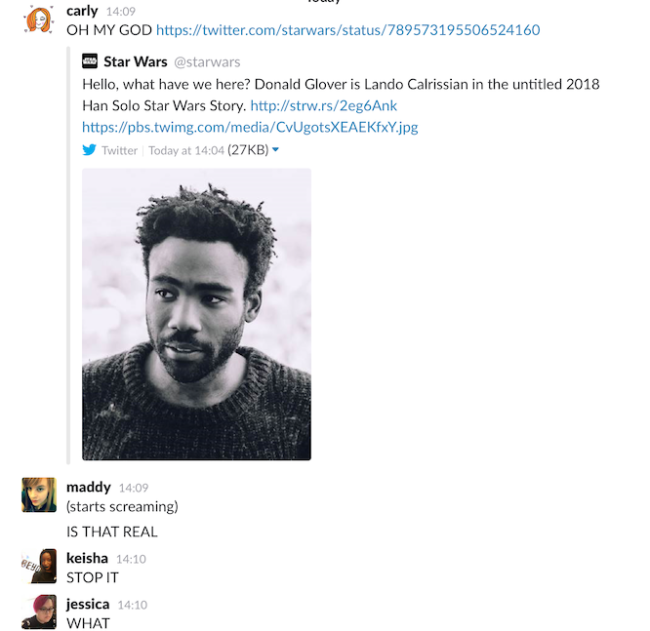Click maddy's username
This screenshot has height=631, width=650.
point(88,487)
